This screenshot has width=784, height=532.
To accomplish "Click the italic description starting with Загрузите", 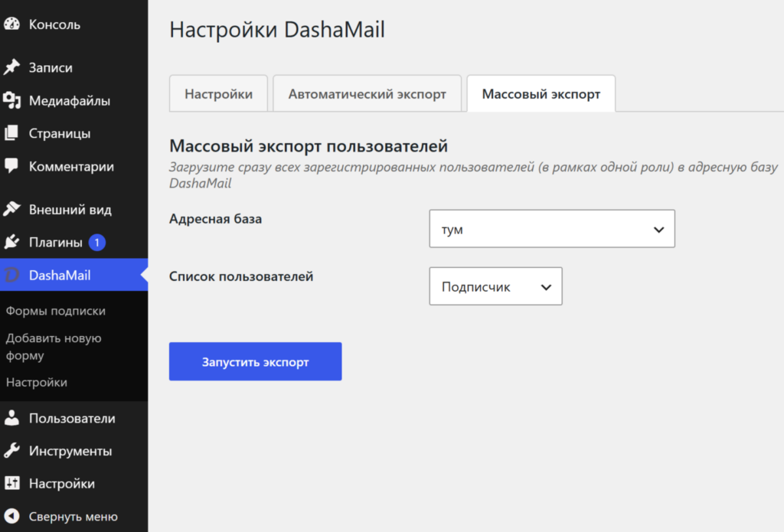I will pos(473,175).
